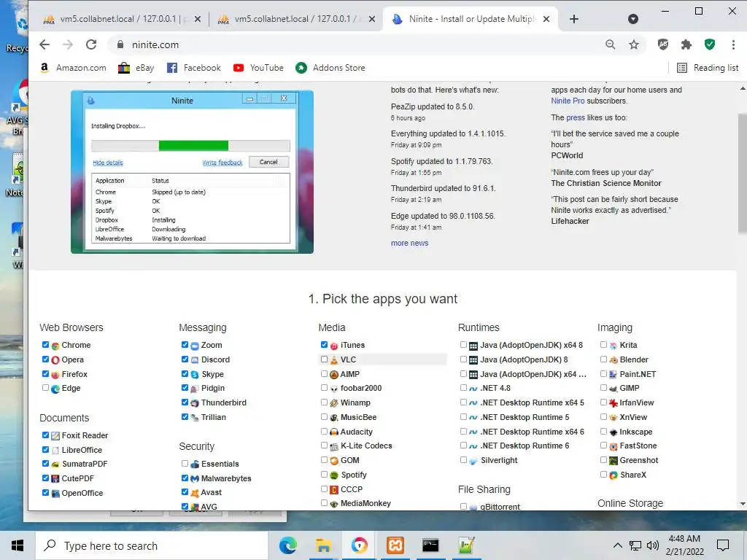Click the gray shield extension icon in toolbar
747x560 pixels.
[x=662, y=44]
